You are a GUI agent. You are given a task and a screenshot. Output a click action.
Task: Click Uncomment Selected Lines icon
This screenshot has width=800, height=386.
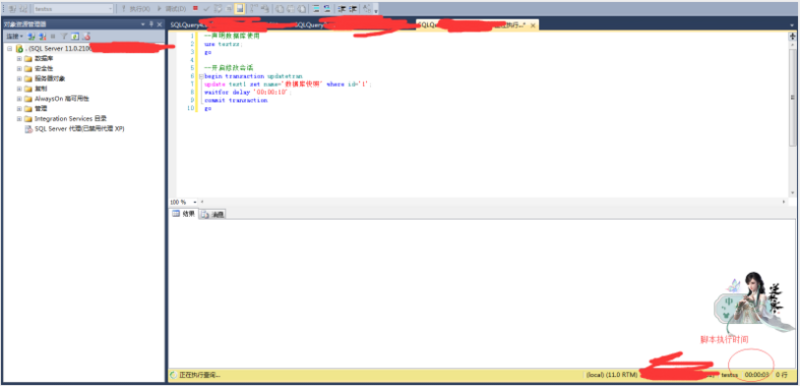[327, 9]
